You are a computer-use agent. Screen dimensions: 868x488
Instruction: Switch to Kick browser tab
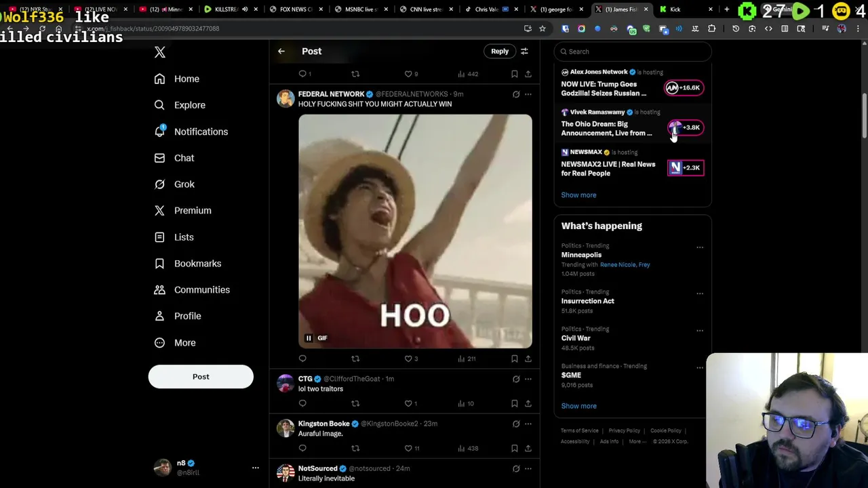[x=685, y=9]
